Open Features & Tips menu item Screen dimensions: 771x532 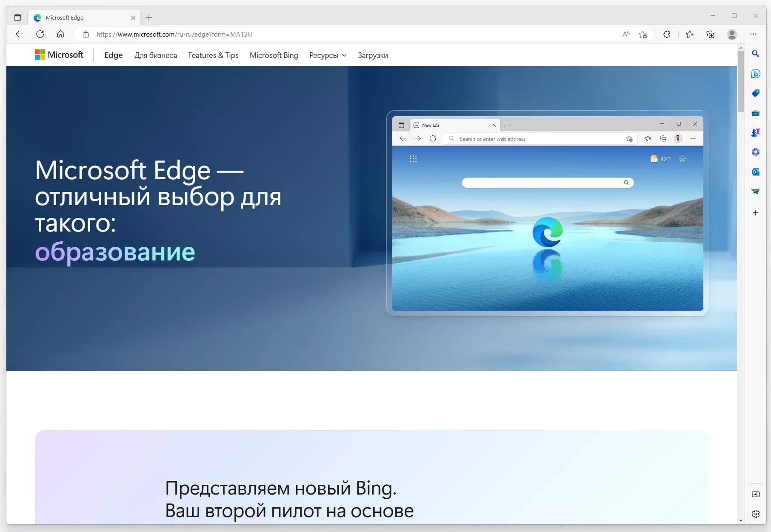[x=213, y=55]
